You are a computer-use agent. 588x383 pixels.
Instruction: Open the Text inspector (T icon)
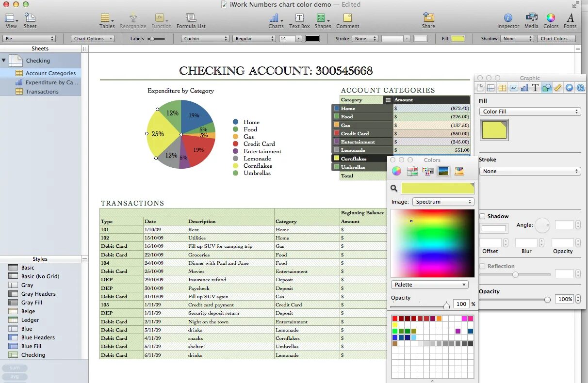(x=536, y=87)
